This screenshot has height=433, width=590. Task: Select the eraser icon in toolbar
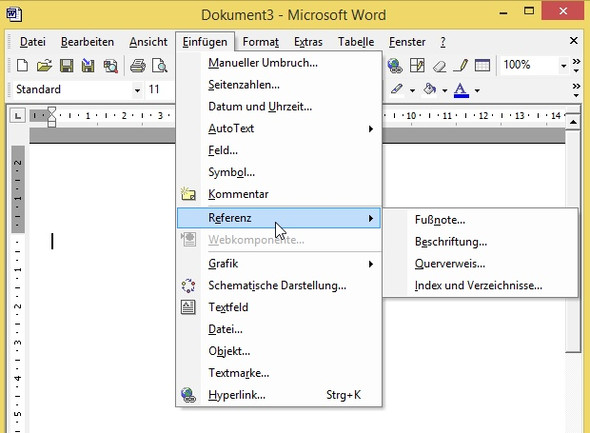pos(439,66)
